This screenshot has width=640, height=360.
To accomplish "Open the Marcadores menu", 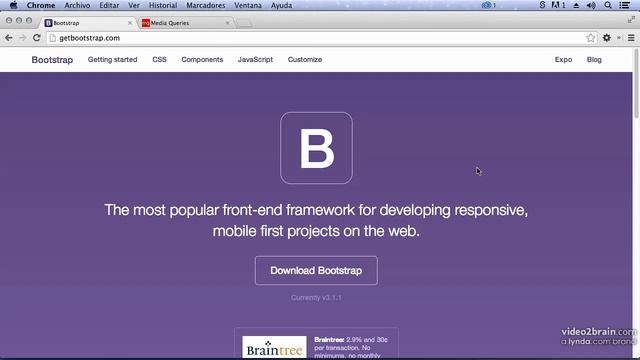I will (206, 5).
